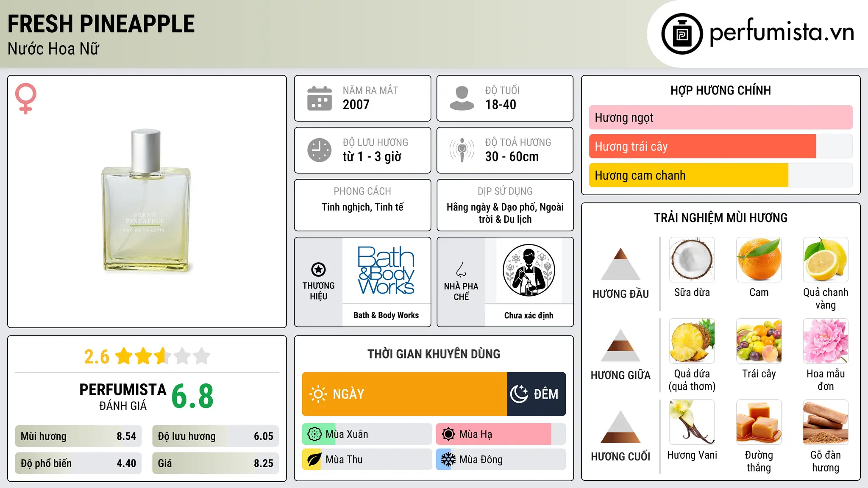Click the moon icon next to Đêm
Screen dimensions: 868x488
519,394
